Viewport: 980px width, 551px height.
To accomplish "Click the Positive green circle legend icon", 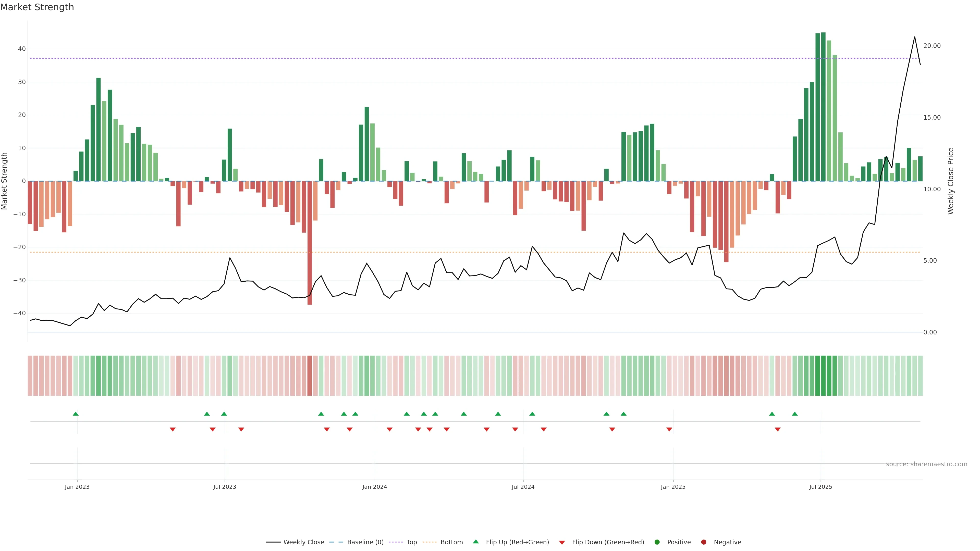I will (657, 542).
